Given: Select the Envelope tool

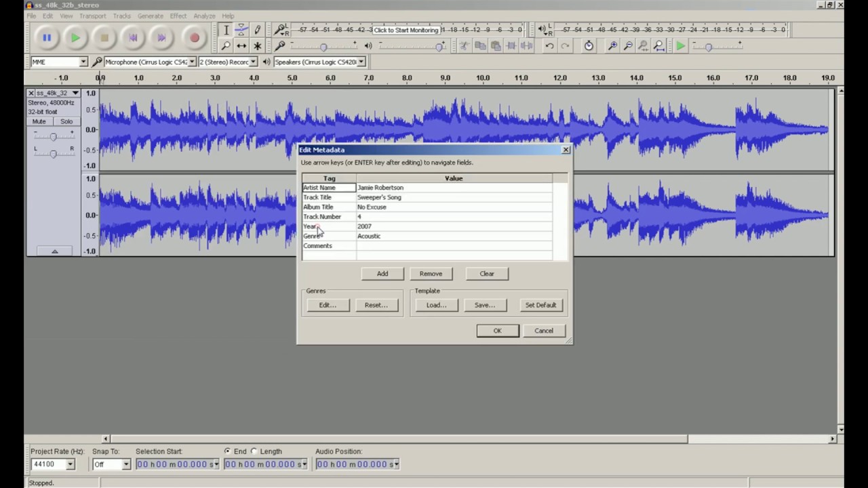Looking at the screenshot, I should point(241,30).
